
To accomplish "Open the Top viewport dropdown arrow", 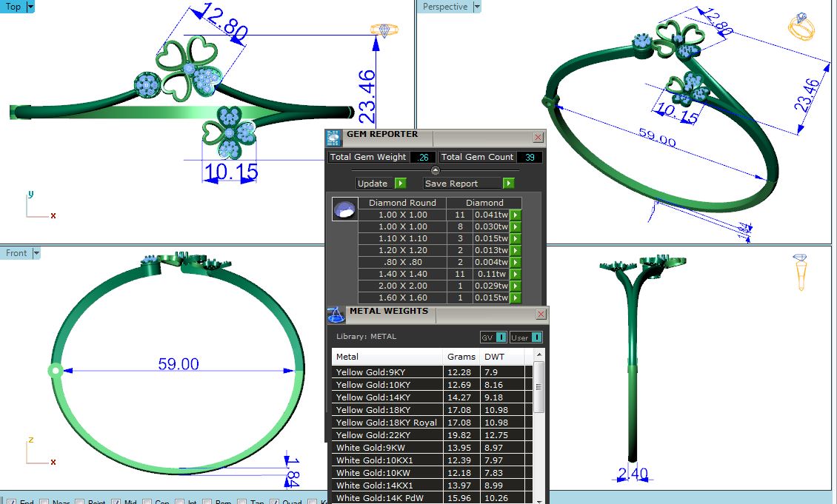I will pyautogui.click(x=30, y=7).
